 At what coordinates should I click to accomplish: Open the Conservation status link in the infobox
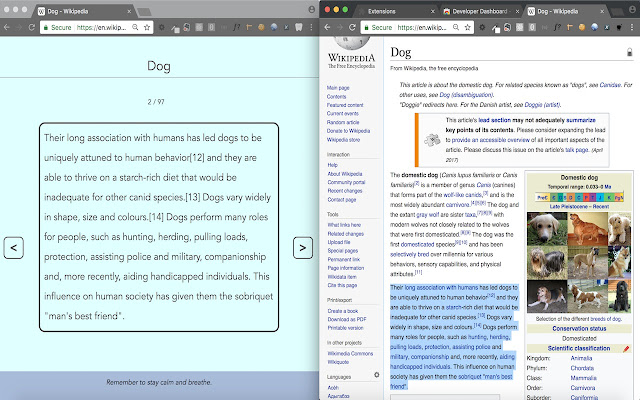coord(579,329)
